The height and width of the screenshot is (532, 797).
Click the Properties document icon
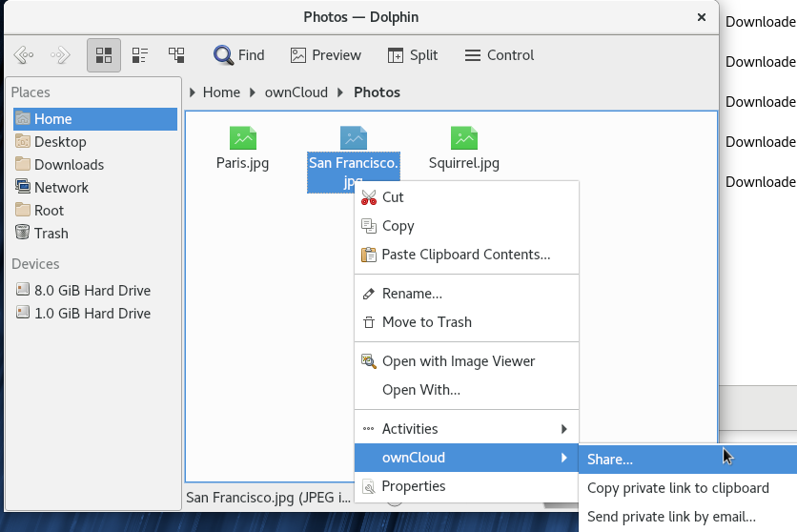(x=369, y=487)
